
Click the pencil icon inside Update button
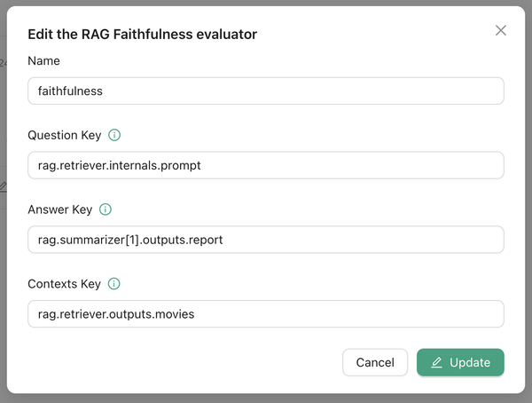[x=436, y=362]
